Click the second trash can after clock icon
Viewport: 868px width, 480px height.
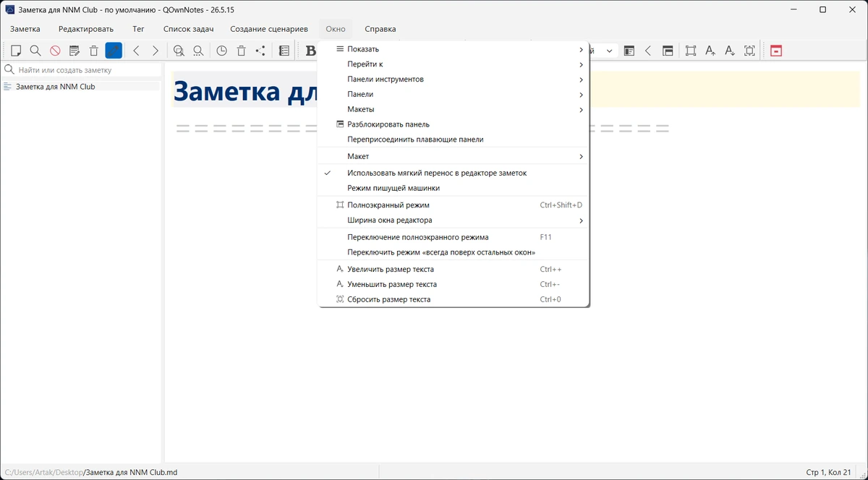click(x=242, y=51)
